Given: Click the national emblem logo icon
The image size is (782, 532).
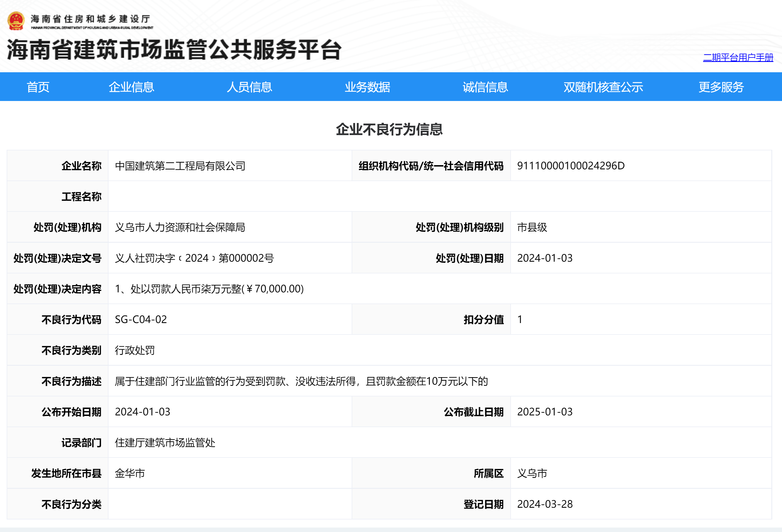Looking at the screenshot, I should point(16,21).
